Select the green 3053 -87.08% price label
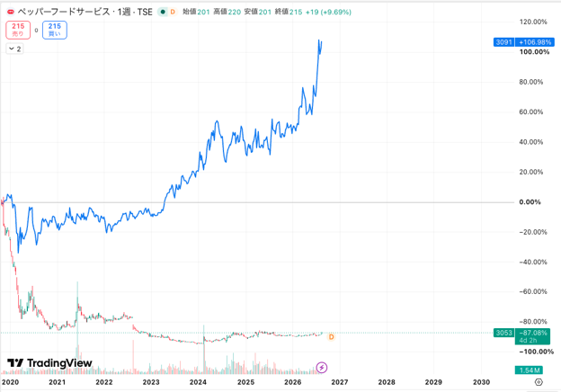The image size is (561, 392). (521, 336)
